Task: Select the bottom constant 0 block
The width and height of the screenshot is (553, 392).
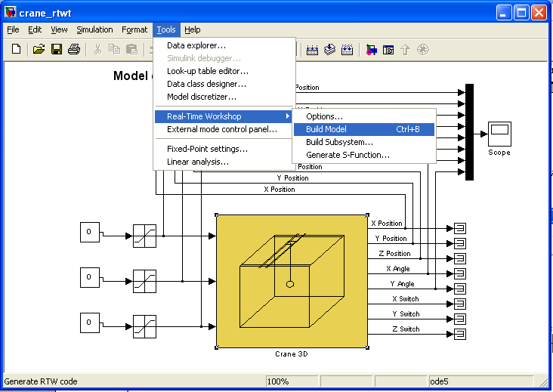Action: pyautogui.click(x=90, y=323)
